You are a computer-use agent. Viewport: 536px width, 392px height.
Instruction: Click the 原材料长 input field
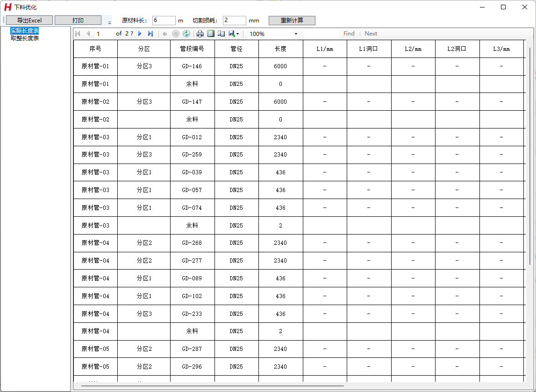click(164, 21)
